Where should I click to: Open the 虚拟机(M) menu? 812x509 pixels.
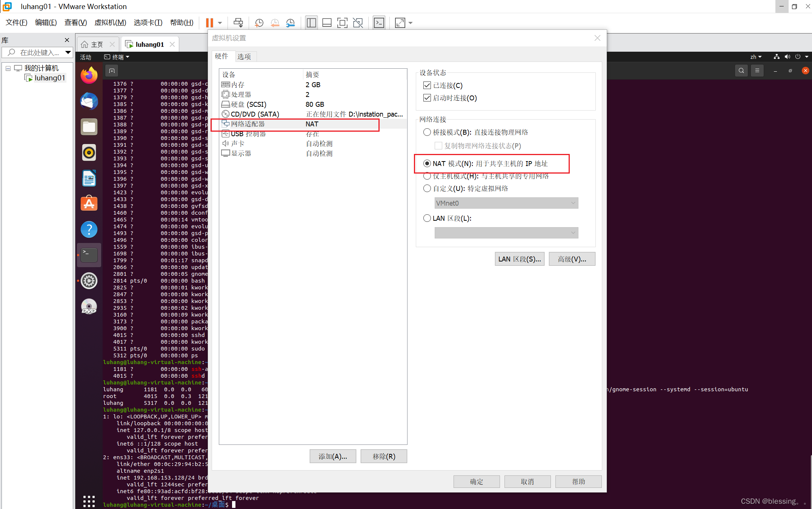tap(110, 22)
